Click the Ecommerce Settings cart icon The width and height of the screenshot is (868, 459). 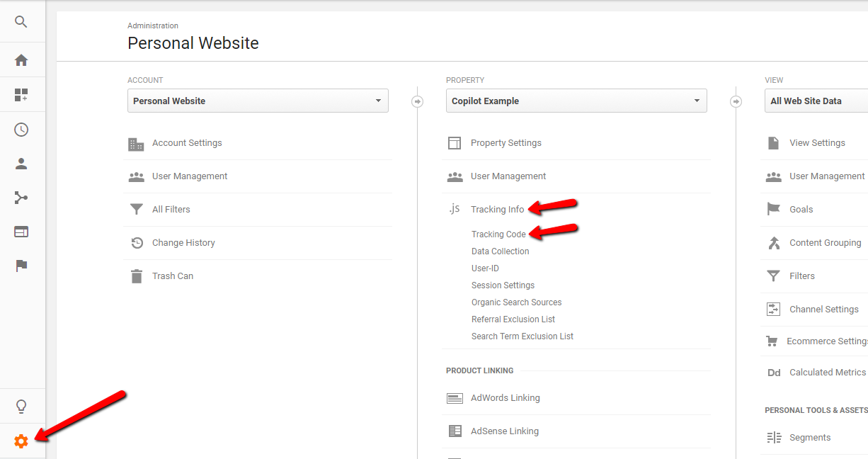(772, 341)
